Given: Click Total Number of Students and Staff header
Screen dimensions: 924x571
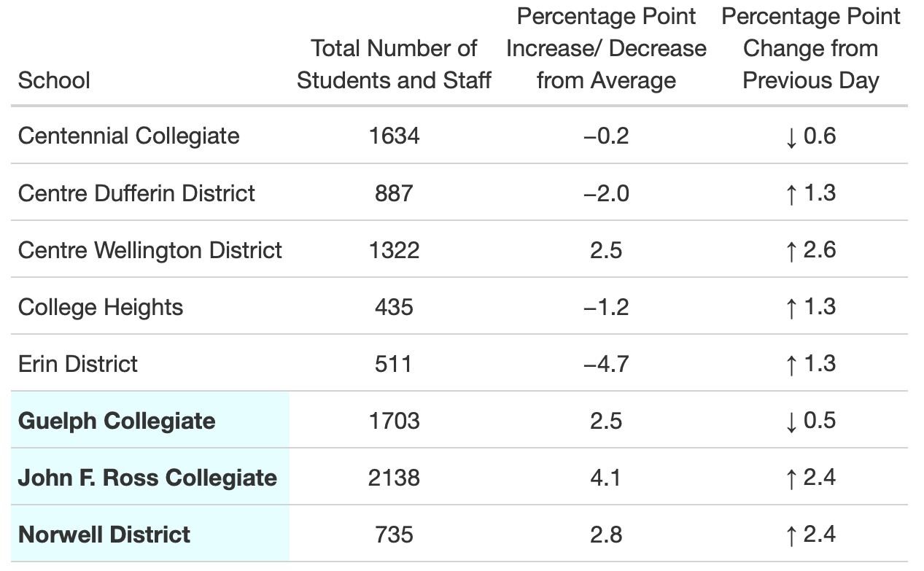Looking at the screenshot, I should (394, 64).
